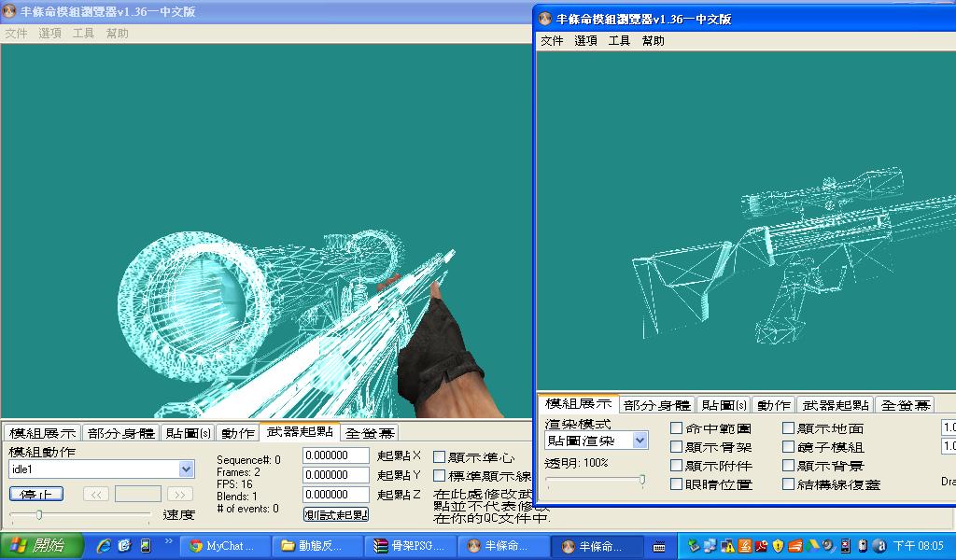The image size is (956, 560).
Task: Click the second quick launch browser icon
Action: tap(124, 545)
